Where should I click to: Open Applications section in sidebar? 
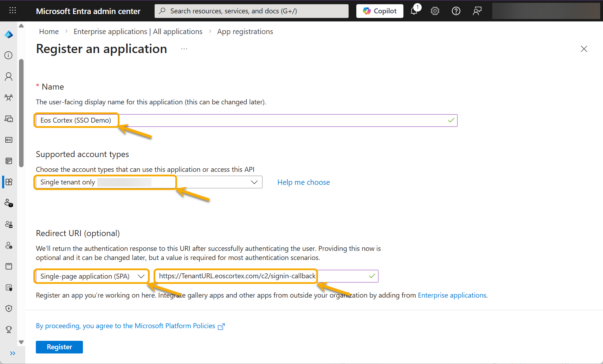point(9,182)
